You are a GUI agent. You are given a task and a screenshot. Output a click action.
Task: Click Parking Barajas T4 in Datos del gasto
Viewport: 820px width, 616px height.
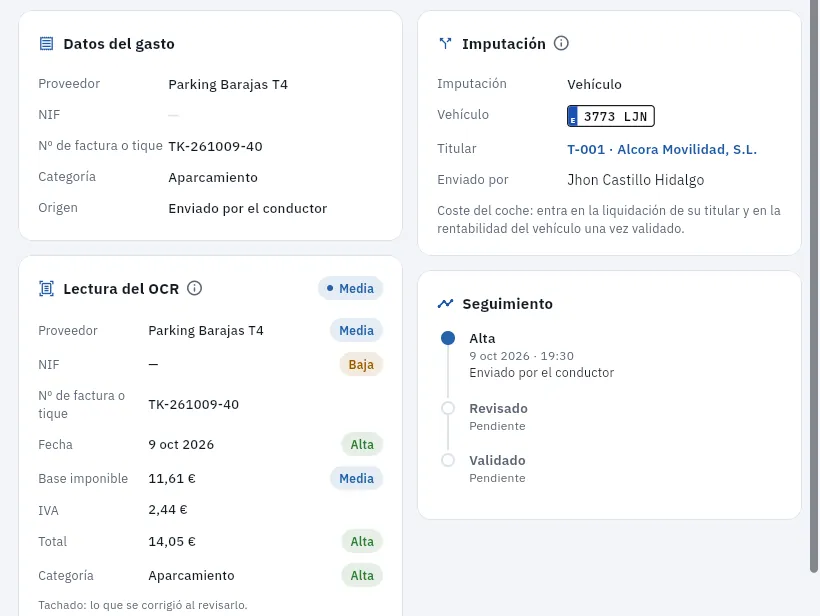[228, 84]
